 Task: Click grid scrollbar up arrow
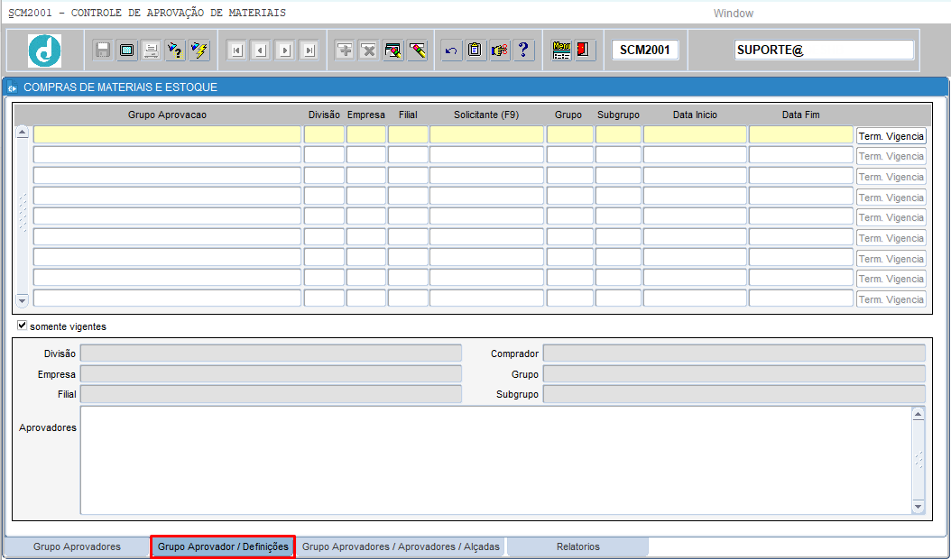(22, 133)
